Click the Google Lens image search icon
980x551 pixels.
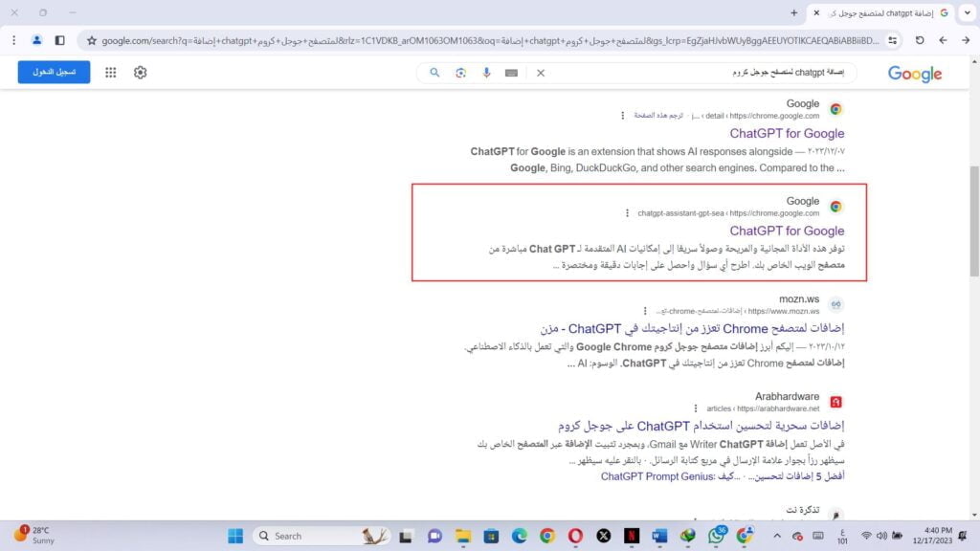[x=460, y=73]
